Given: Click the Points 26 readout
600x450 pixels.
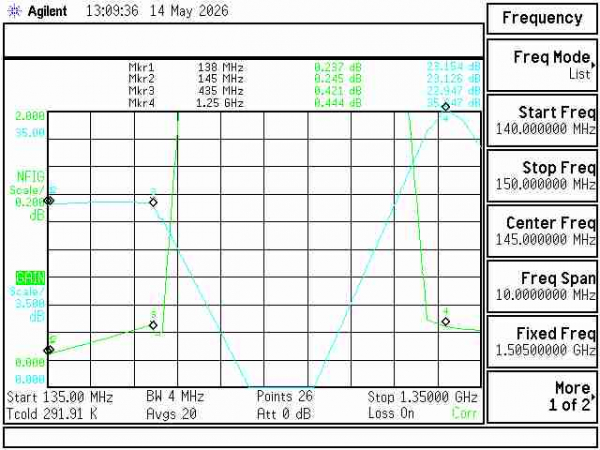Looking at the screenshot, I should pos(285,396).
